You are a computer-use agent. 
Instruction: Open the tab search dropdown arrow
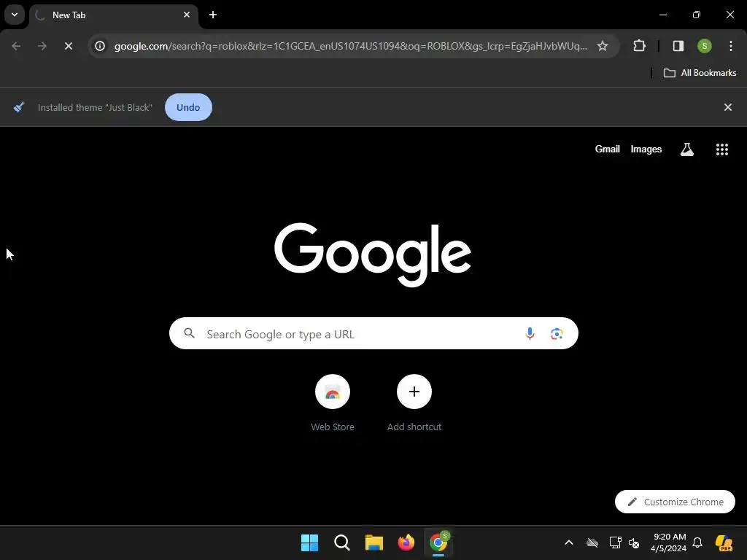point(15,15)
